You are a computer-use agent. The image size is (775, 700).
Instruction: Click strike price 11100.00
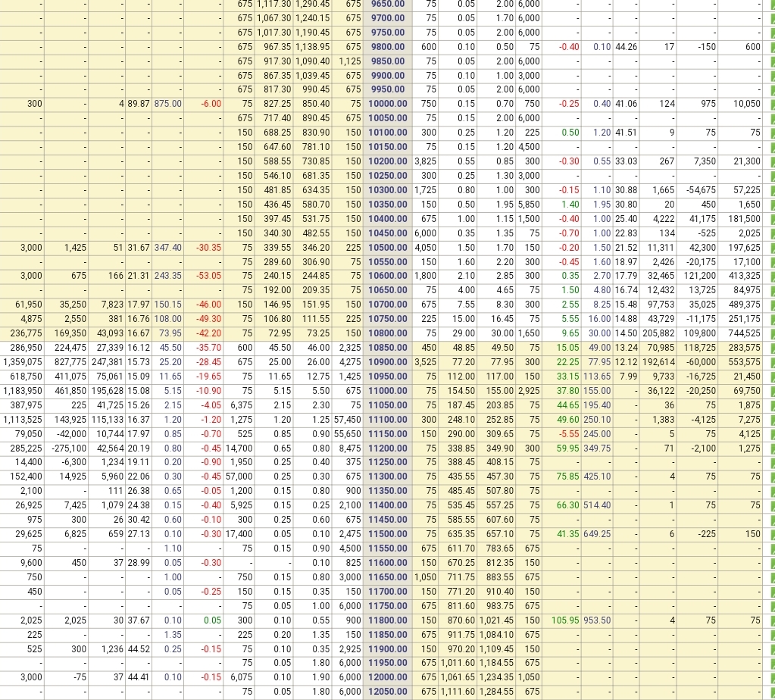(388, 420)
